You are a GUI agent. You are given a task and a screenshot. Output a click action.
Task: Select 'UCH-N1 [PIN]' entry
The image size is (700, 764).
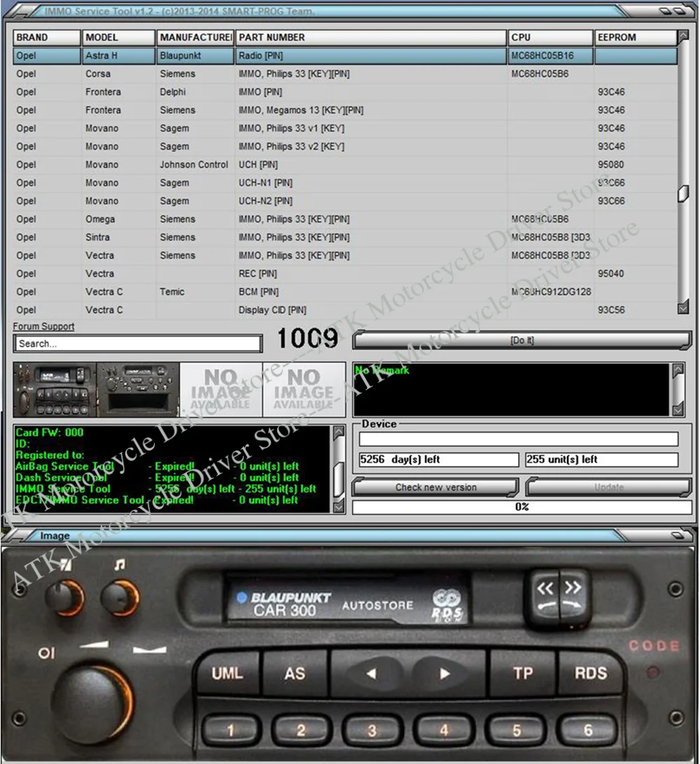[266, 183]
